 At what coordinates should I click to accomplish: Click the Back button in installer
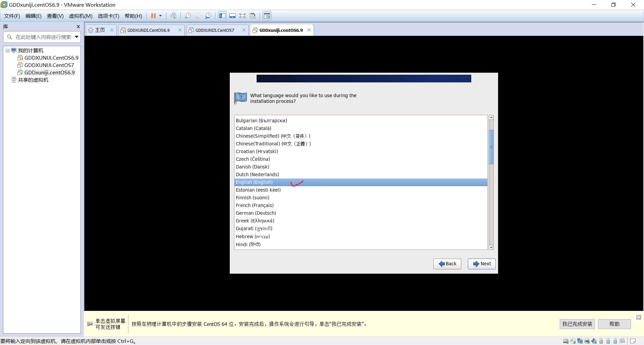coord(447,264)
